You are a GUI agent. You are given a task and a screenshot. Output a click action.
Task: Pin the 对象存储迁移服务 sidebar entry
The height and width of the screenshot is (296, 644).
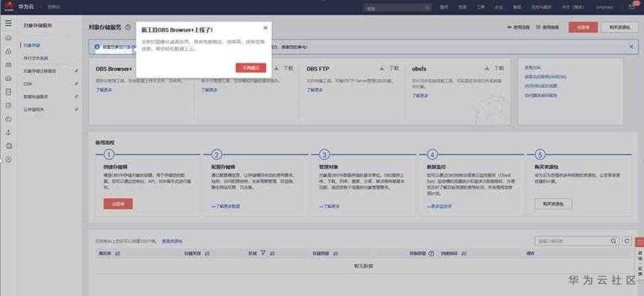[x=76, y=71]
